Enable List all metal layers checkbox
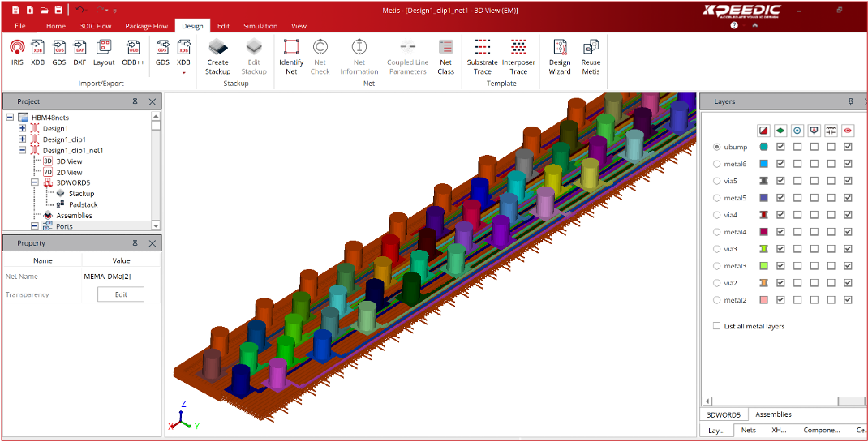 tap(716, 326)
